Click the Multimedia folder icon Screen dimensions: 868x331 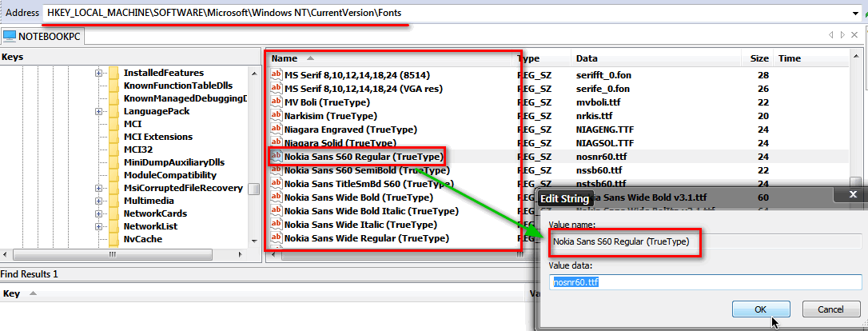click(x=114, y=201)
